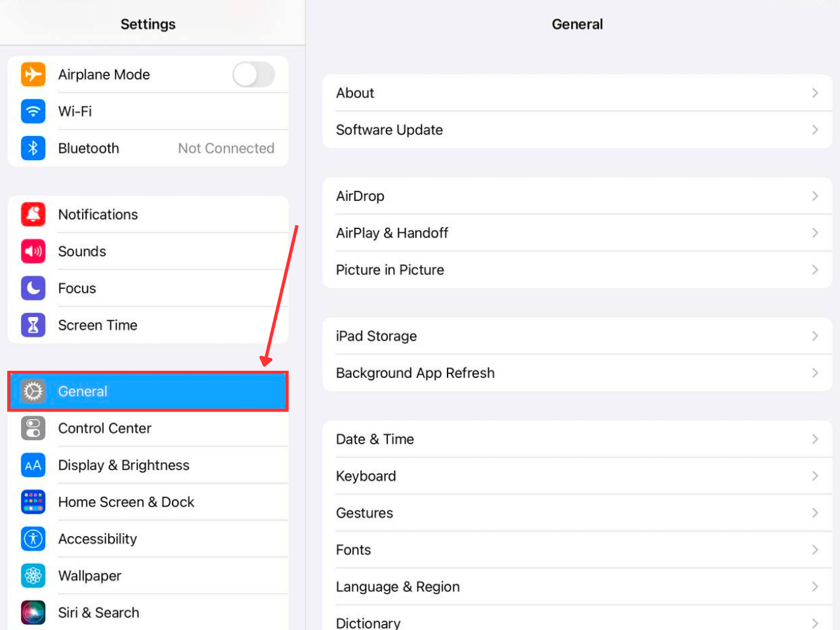Tap the Siri & Search icon
This screenshot has height=630, width=840.
coord(33,612)
